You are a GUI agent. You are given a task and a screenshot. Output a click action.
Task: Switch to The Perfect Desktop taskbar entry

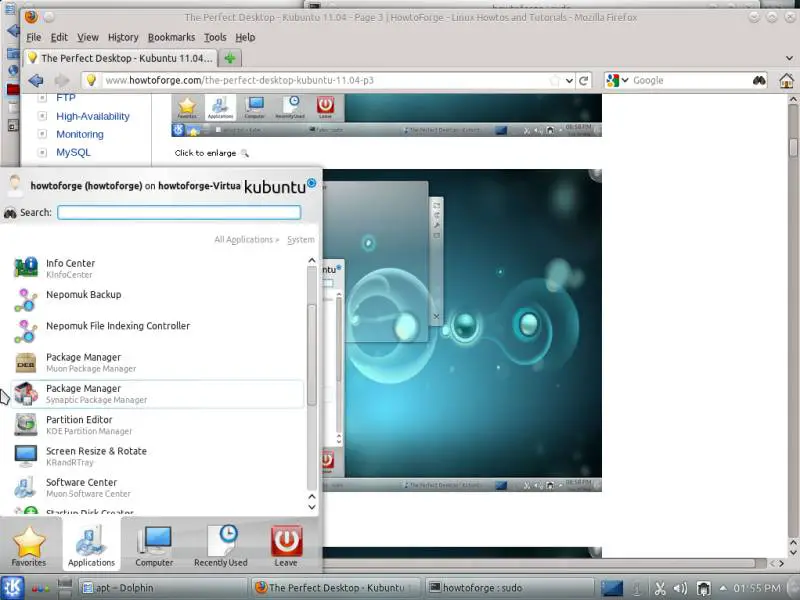pyautogui.click(x=335, y=588)
